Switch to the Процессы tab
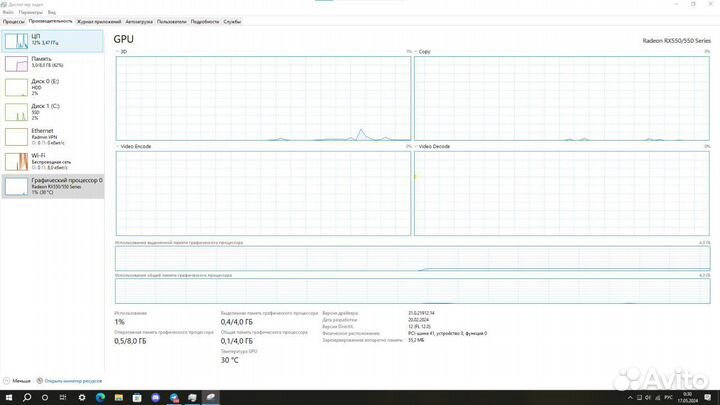The height and width of the screenshot is (405, 720). tap(13, 21)
